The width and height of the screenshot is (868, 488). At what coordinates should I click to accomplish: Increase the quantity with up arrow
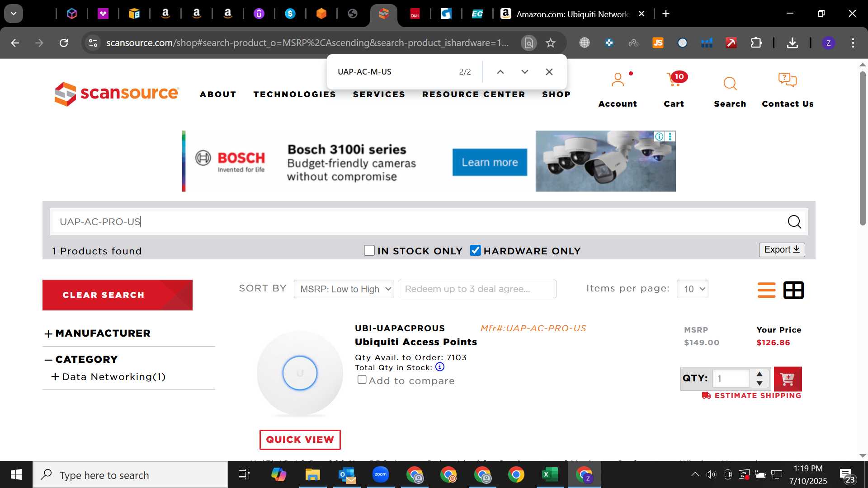(759, 374)
